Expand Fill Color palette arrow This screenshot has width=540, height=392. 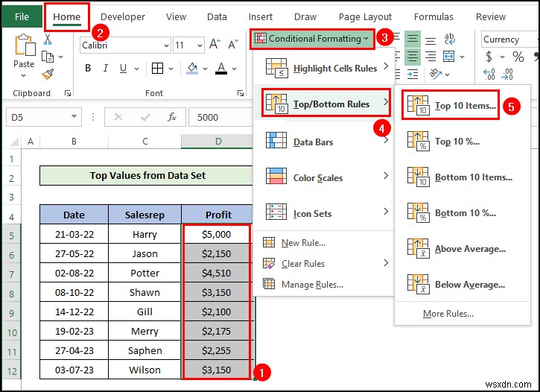pyautogui.click(x=206, y=69)
